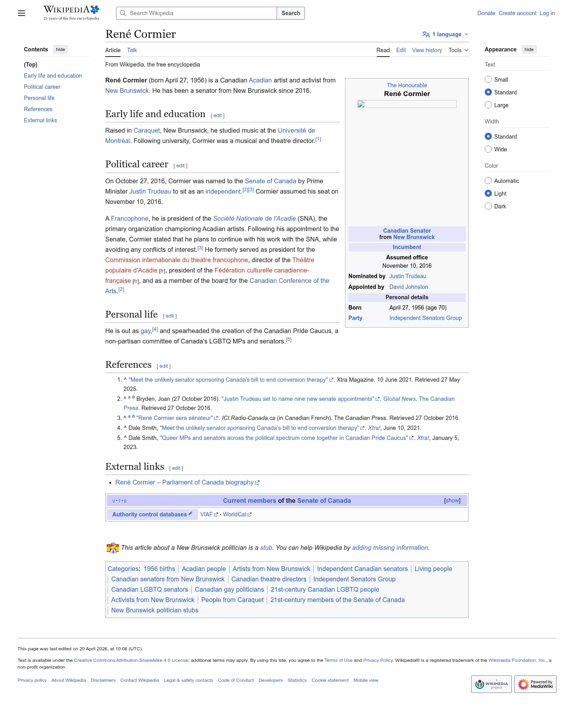Open the Independent Senators Group infobox link
Image resolution: width=574 pixels, height=728 pixels.
coord(425,318)
